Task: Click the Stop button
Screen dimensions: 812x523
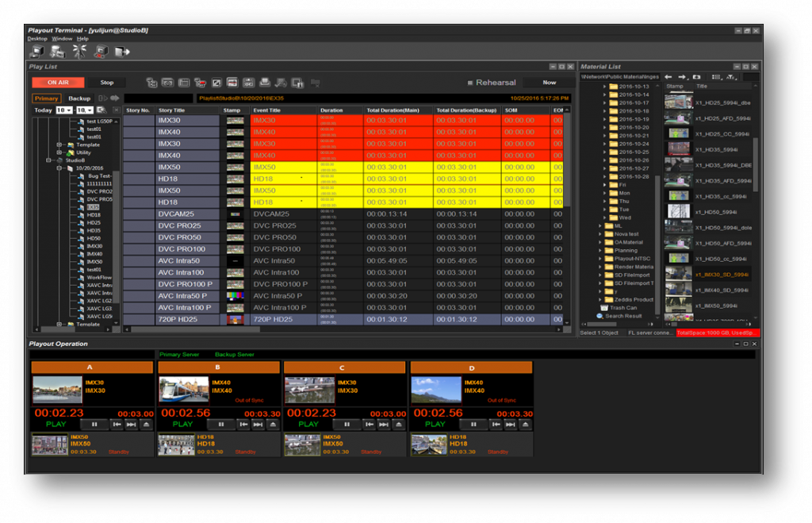Action: [x=107, y=83]
